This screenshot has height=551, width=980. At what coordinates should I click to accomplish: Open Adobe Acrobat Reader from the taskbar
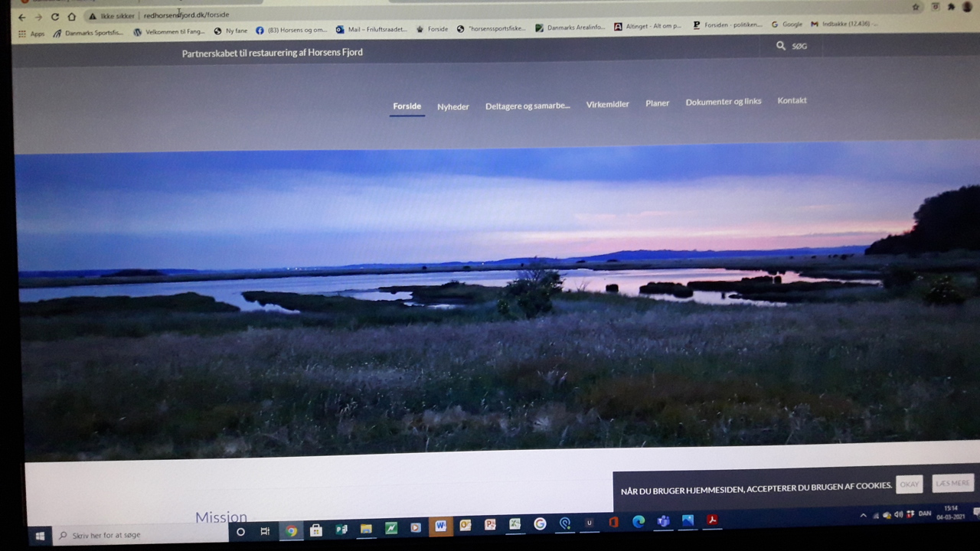(x=712, y=520)
